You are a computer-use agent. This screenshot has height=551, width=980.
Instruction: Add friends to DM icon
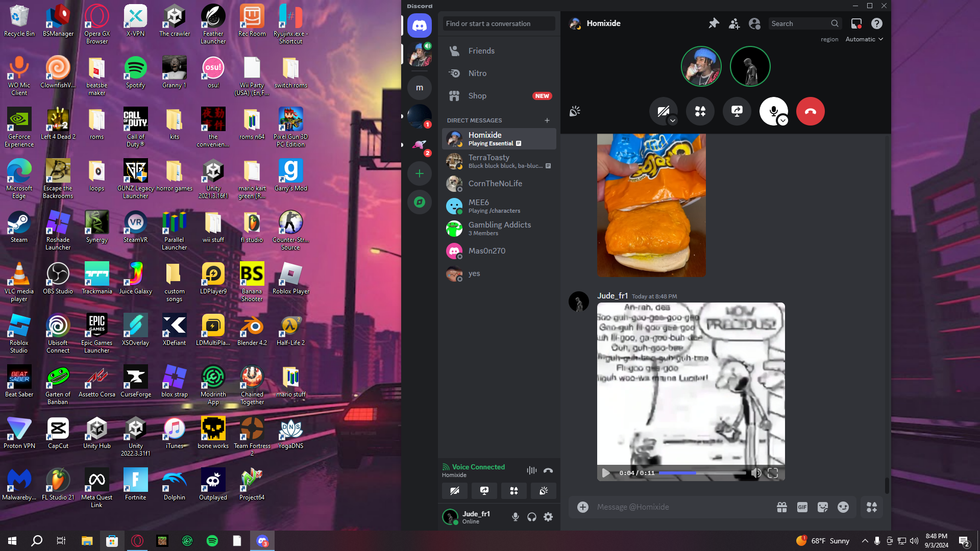click(734, 23)
